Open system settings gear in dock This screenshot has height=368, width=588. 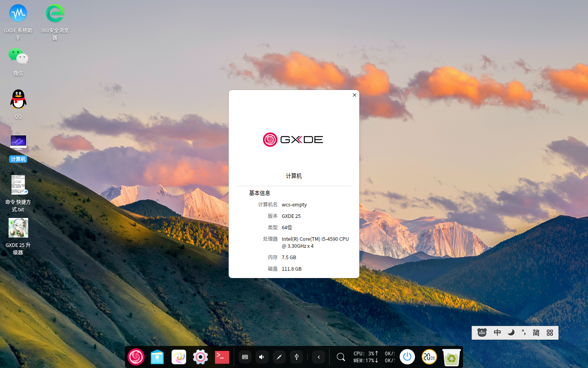click(200, 357)
